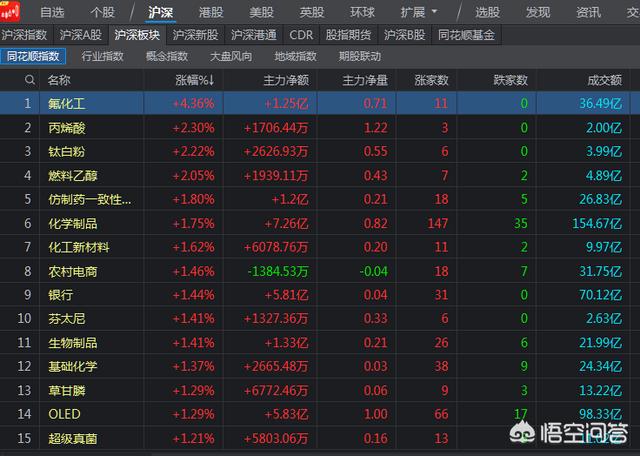Screen dimensions: 640x456
Task: Switch to the 沪深港通 tab
Action: click(254, 35)
